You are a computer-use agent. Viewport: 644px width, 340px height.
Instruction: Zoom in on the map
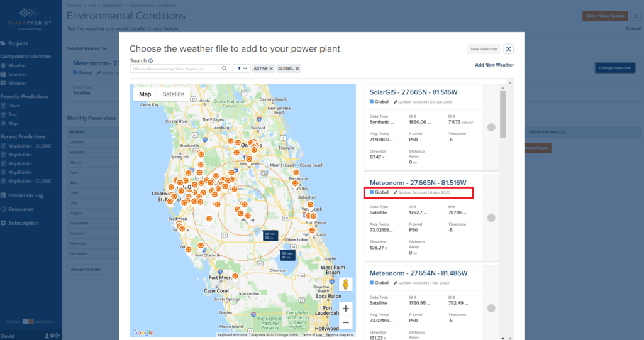(345, 309)
